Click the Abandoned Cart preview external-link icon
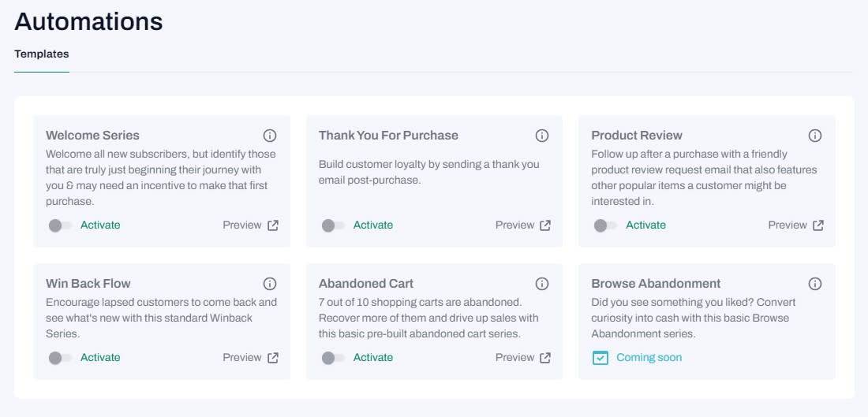 click(545, 358)
